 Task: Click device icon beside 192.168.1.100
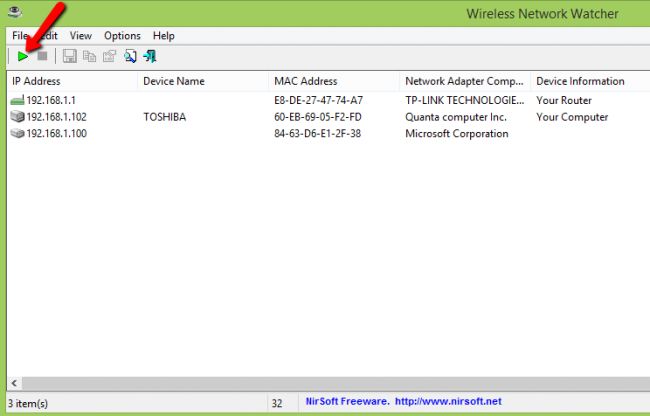(x=17, y=133)
